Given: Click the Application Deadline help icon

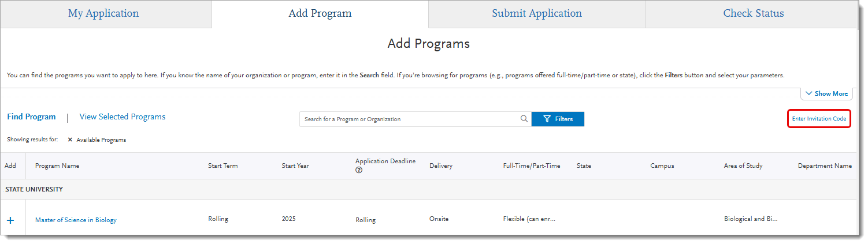Looking at the screenshot, I should coord(359,170).
